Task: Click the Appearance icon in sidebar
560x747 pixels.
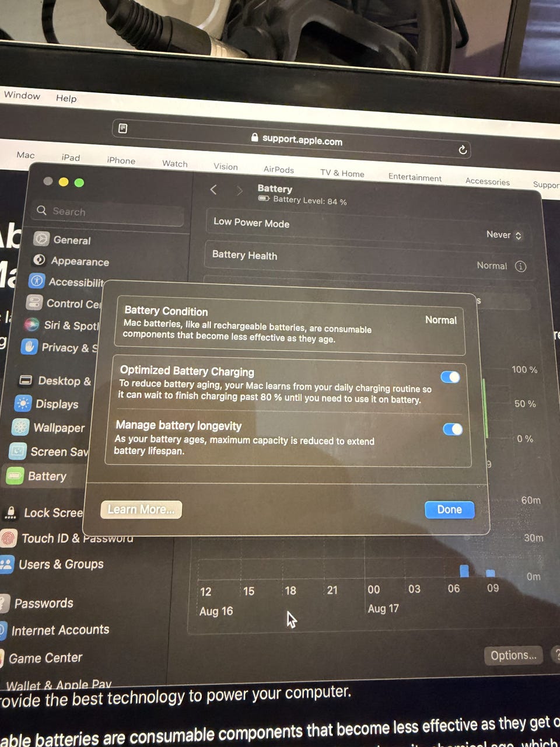Action: pyautogui.click(x=39, y=260)
